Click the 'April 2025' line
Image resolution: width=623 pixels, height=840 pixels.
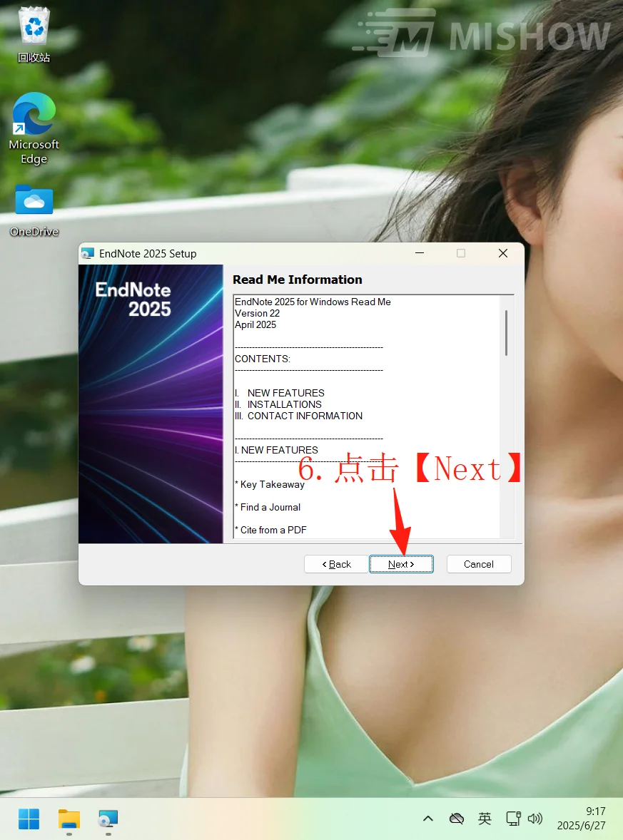point(255,324)
